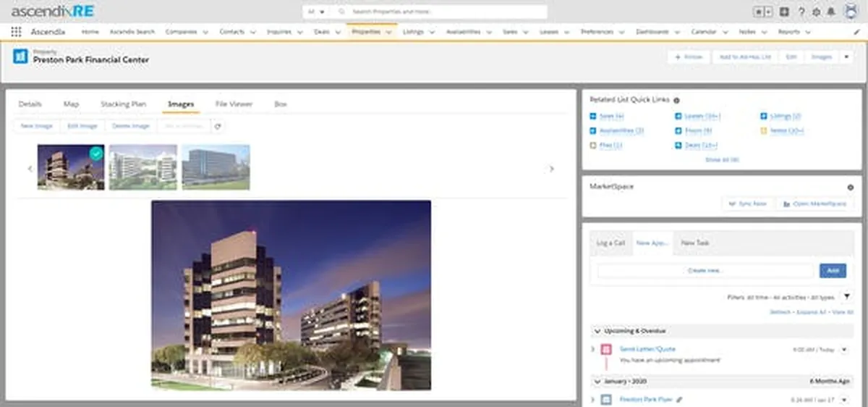The width and height of the screenshot is (868, 407).
Task: Open the Home nav item
Action: coord(90,32)
